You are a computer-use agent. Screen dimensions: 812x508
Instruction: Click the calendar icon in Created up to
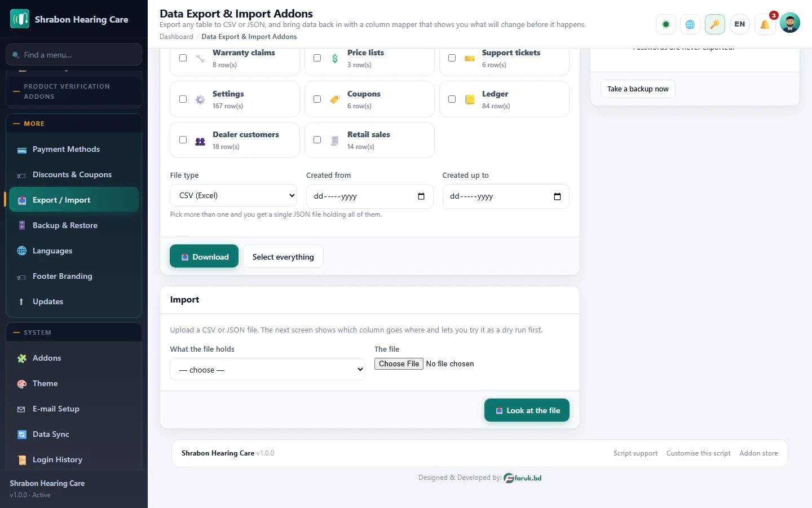coord(557,196)
